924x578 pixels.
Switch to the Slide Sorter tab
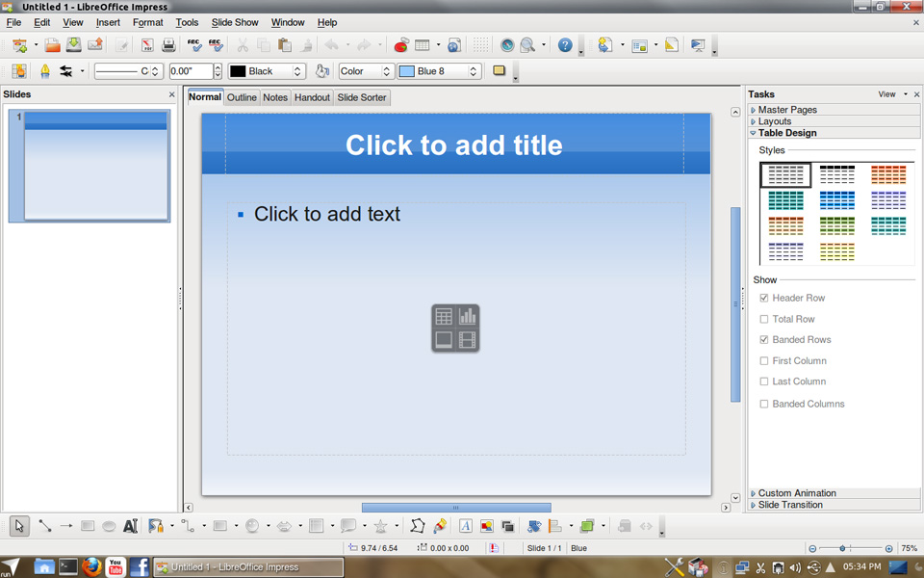pyautogui.click(x=362, y=97)
